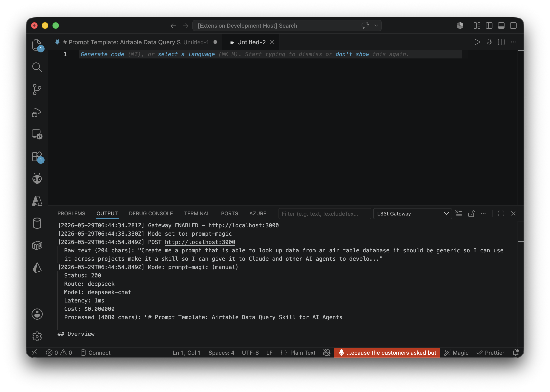Viewport: 550px width, 392px height.
Task: Click the Generate code link
Action: tap(102, 54)
